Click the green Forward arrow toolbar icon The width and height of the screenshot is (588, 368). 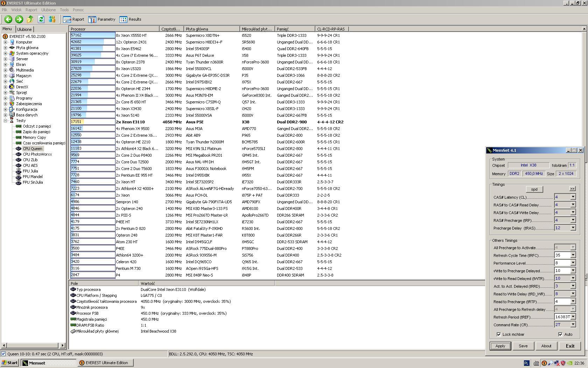[19, 20]
